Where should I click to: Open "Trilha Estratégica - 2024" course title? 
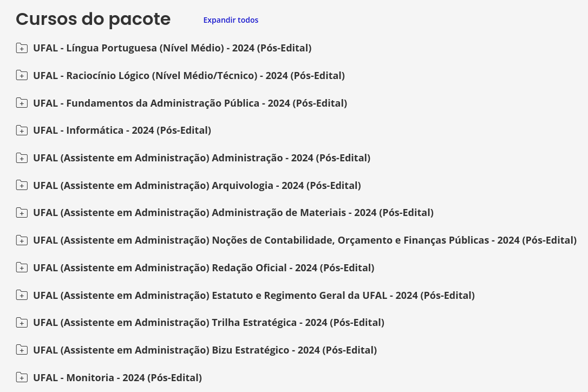pos(208,323)
